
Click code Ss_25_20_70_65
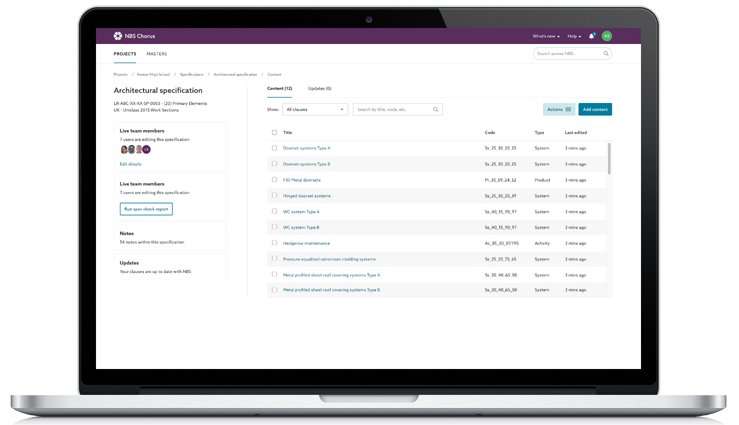pyautogui.click(x=500, y=259)
